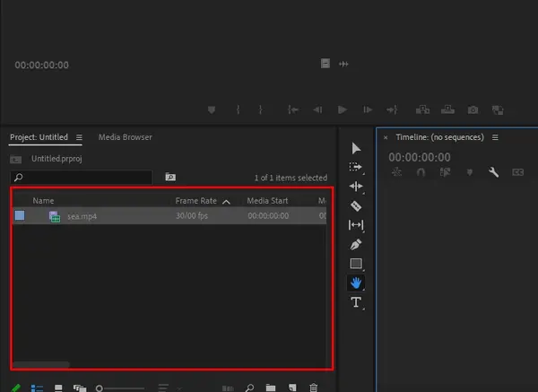Select the sea.mp4 clip name
The image size is (538, 392).
[x=82, y=216]
